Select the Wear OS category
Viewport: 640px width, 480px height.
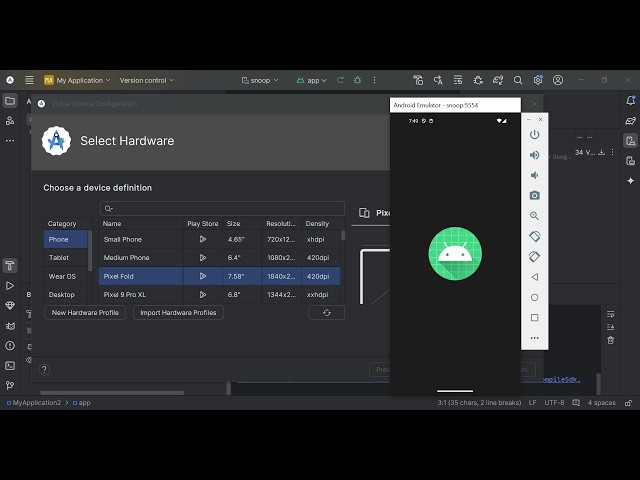pos(66,276)
